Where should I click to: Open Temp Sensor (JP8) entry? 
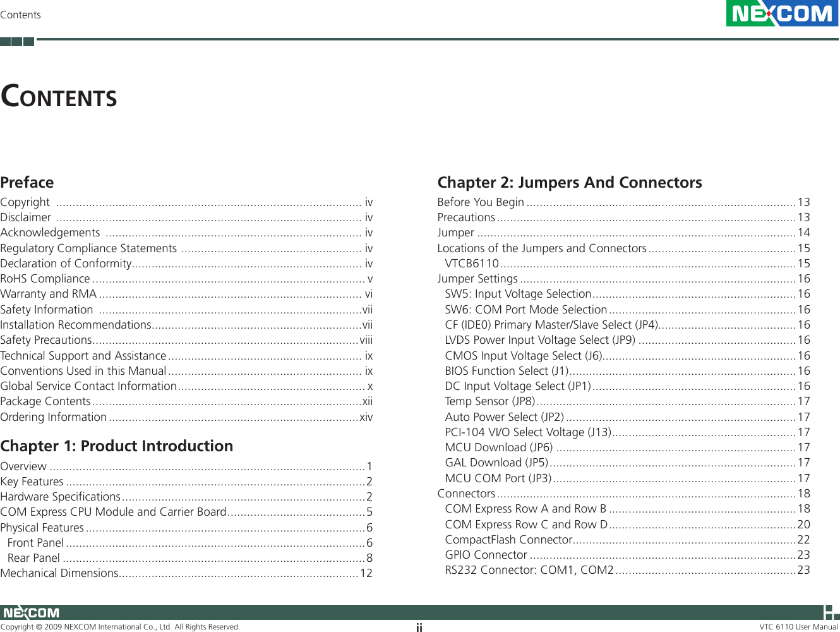[628, 401]
